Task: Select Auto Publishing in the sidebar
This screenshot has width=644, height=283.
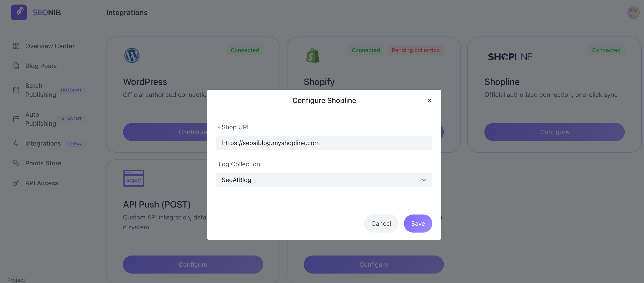Action: click(x=41, y=119)
